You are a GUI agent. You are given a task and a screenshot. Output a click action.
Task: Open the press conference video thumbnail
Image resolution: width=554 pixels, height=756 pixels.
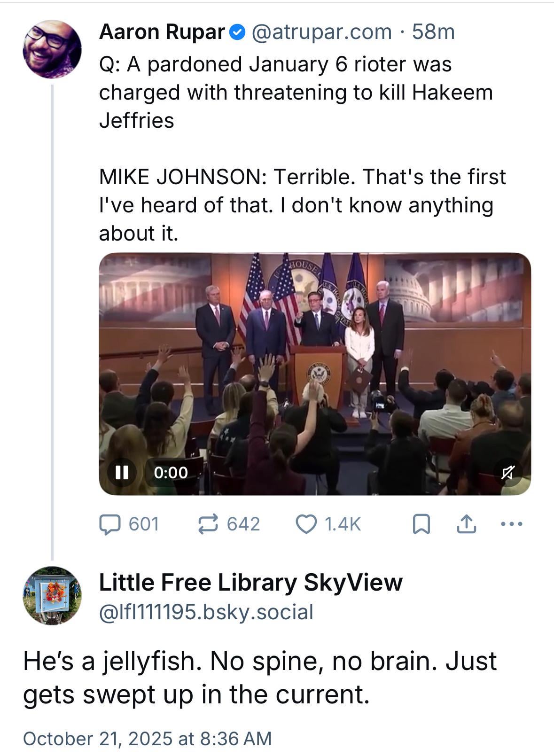(315, 366)
